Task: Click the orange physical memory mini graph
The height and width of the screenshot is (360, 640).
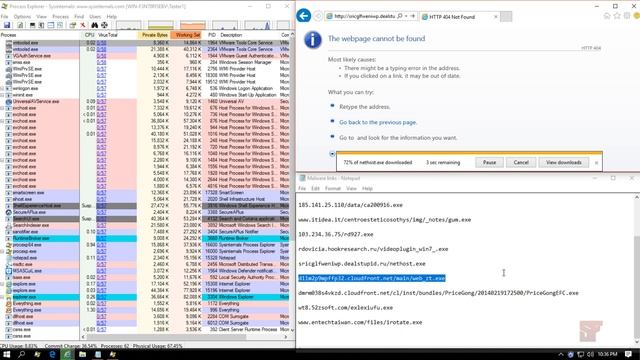Action: 193,25
